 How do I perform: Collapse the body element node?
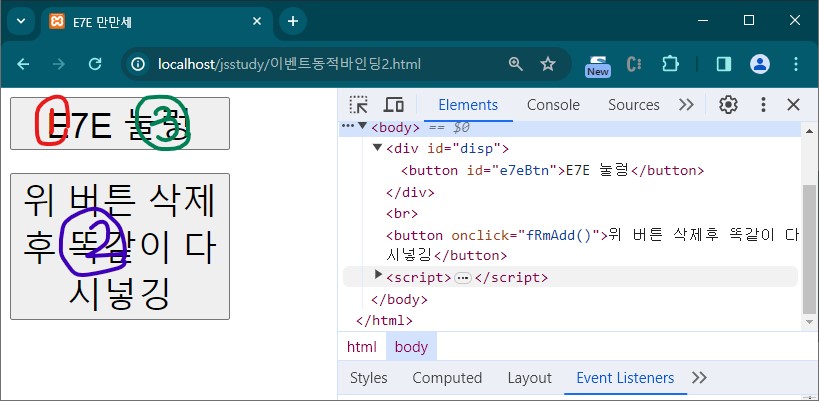pyautogui.click(x=362, y=126)
